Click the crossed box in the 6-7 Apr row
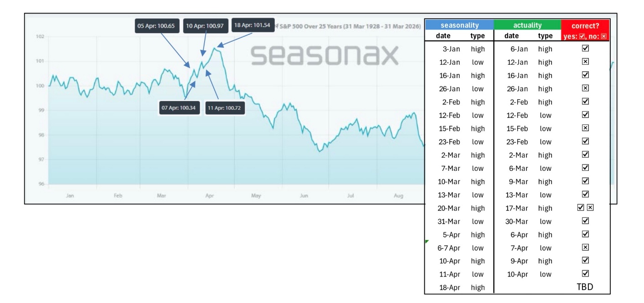 (586, 248)
